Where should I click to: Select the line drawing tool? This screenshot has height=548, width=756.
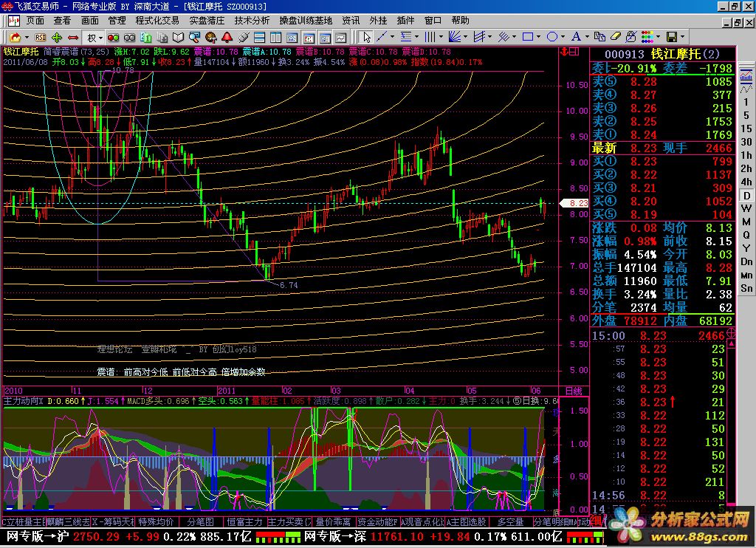coord(382,37)
